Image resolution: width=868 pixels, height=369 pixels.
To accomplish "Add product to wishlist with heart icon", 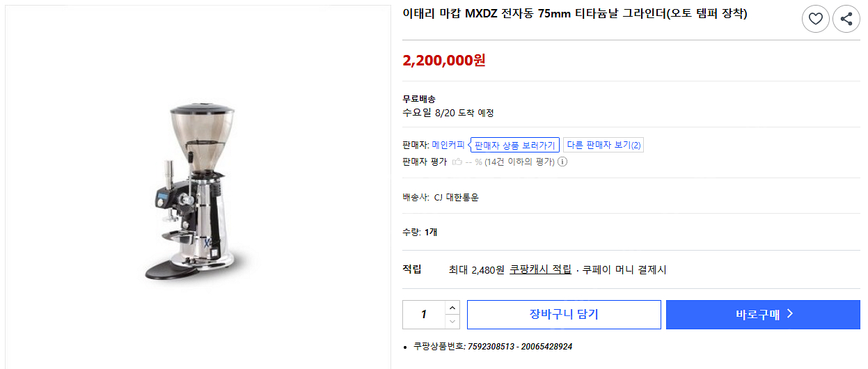I will coord(815,19).
